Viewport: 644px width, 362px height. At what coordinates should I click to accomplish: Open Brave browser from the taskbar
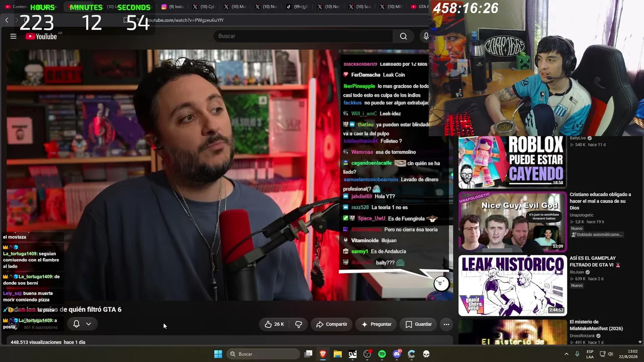click(323, 354)
